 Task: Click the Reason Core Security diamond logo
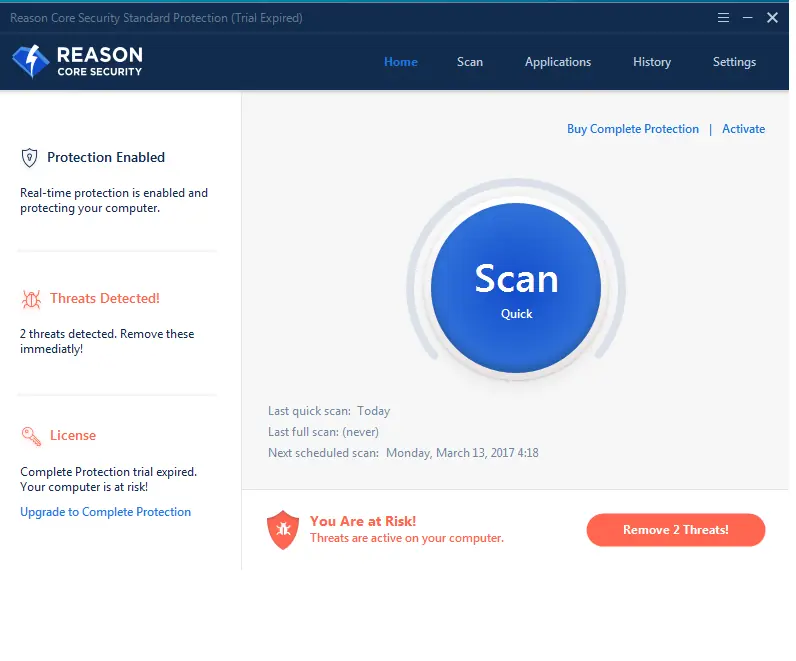click(x=31, y=61)
